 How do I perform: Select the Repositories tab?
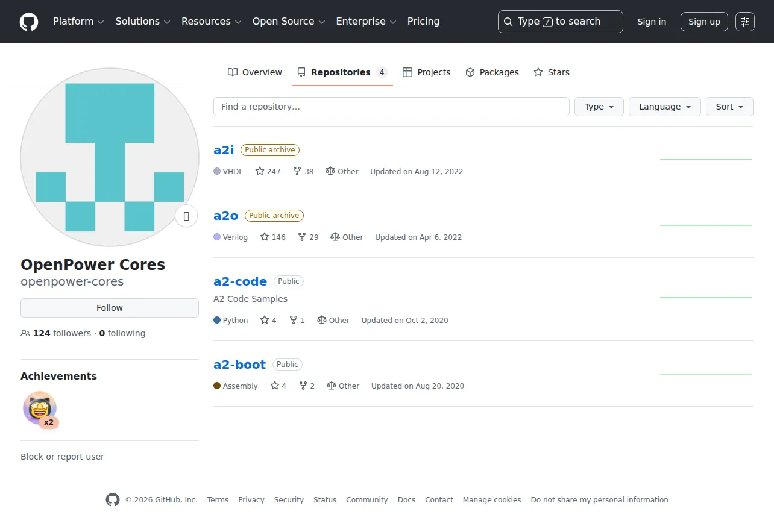coord(342,72)
